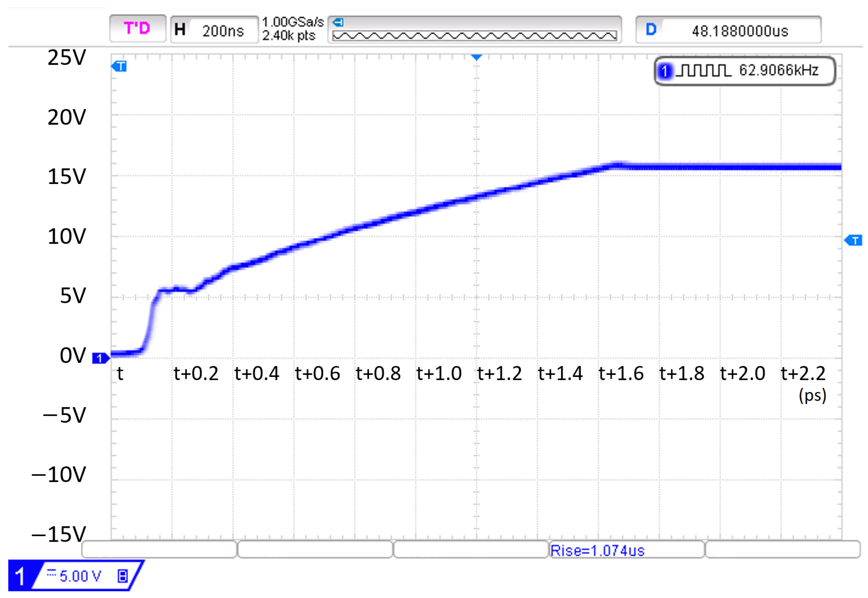Click the trigger level T marker at right edge

pyautogui.click(x=854, y=241)
